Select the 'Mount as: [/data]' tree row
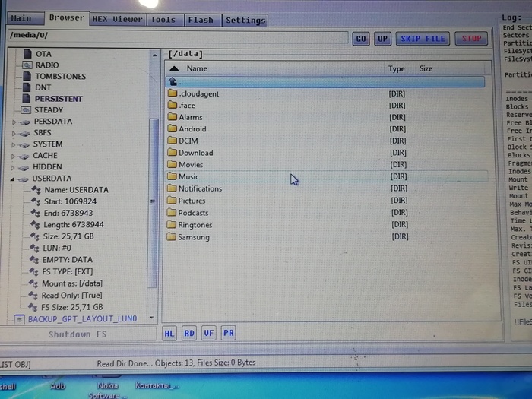 click(x=72, y=283)
